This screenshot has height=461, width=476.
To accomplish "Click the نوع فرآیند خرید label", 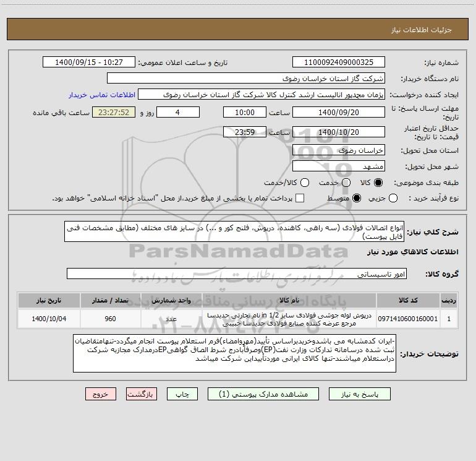I will pos(433,199).
